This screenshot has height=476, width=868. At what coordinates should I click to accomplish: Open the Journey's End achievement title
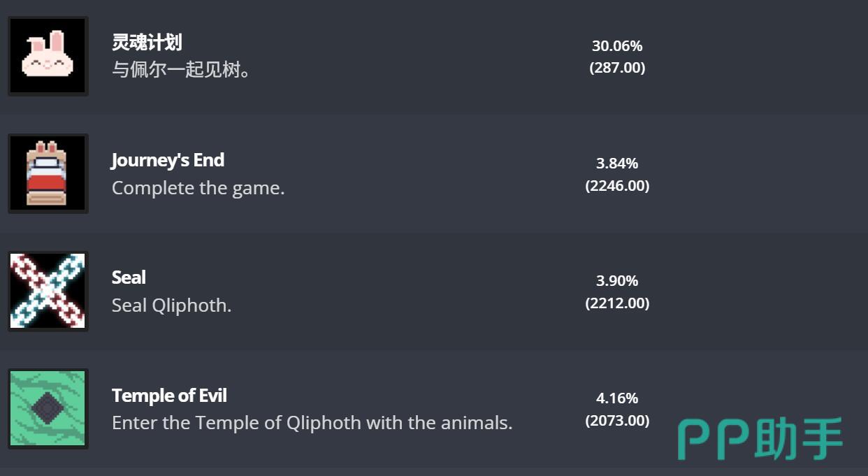(168, 160)
